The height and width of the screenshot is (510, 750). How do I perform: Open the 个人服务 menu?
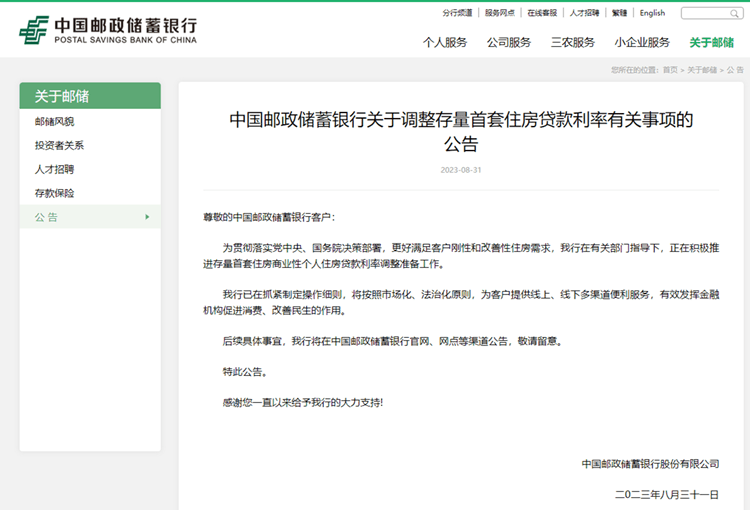click(445, 42)
